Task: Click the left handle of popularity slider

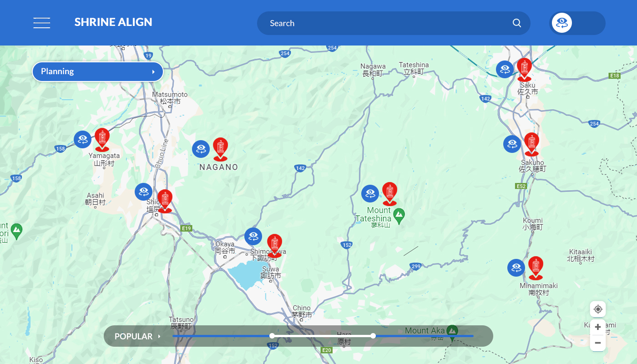Action: 272,336
